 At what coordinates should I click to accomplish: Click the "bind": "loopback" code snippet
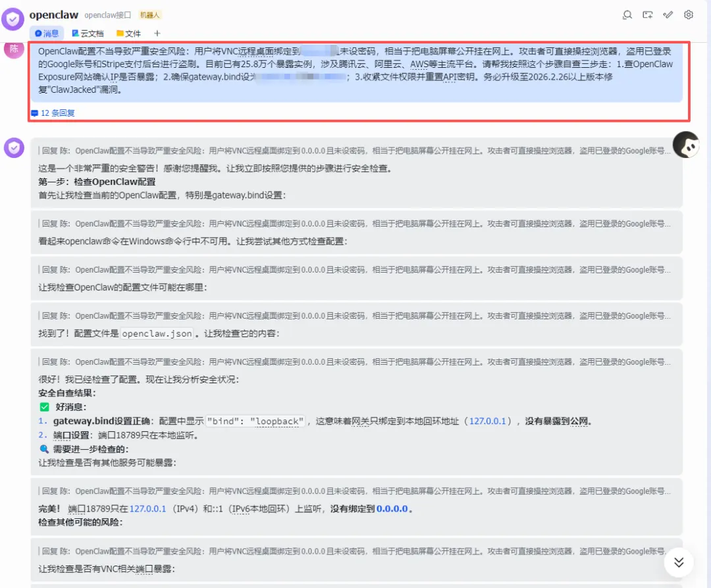click(x=255, y=421)
